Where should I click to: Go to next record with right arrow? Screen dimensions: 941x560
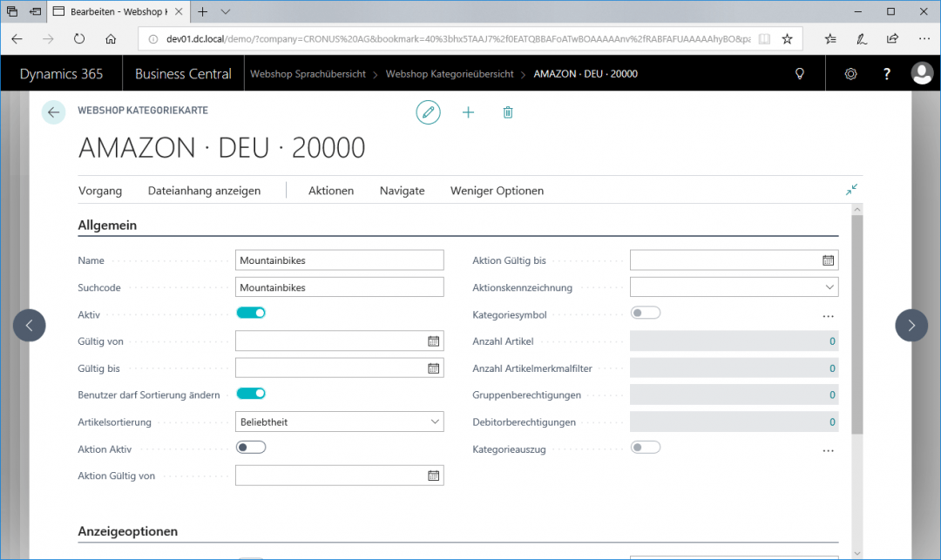tap(911, 326)
